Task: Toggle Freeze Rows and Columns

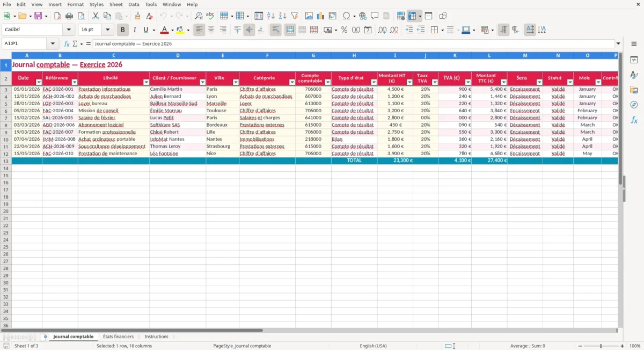Action: pos(412,16)
